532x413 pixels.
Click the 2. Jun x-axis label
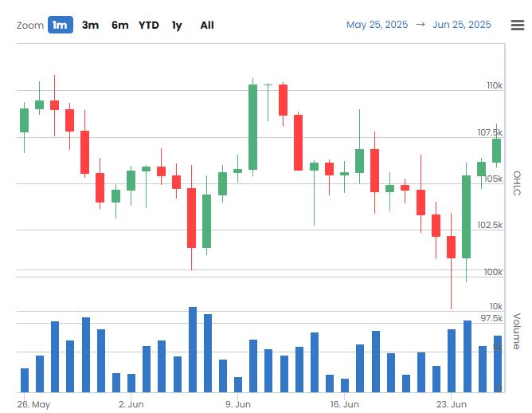click(x=131, y=404)
